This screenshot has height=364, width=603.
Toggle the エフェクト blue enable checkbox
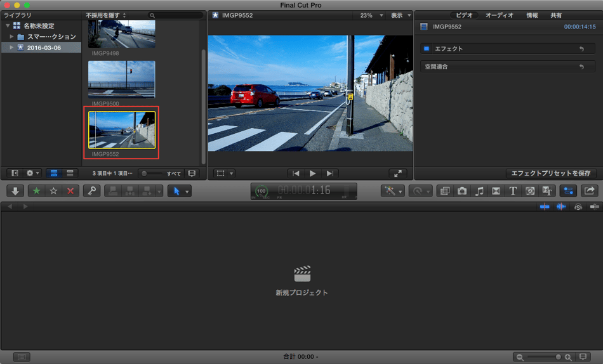(427, 49)
